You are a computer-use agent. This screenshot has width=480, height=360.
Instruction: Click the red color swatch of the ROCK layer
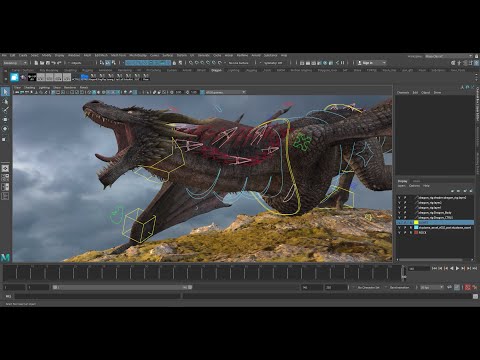tap(416, 232)
